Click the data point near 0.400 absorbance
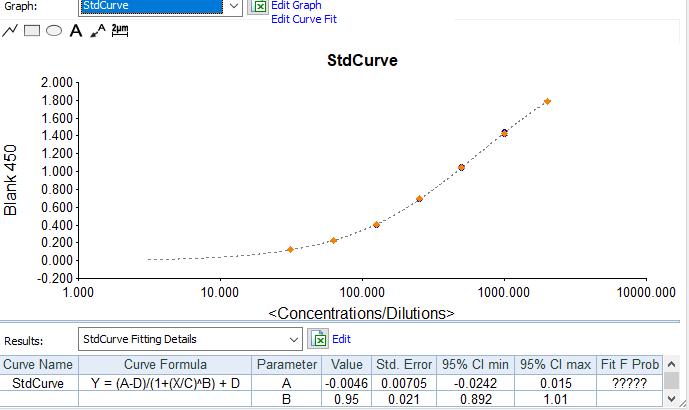 (377, 225)
